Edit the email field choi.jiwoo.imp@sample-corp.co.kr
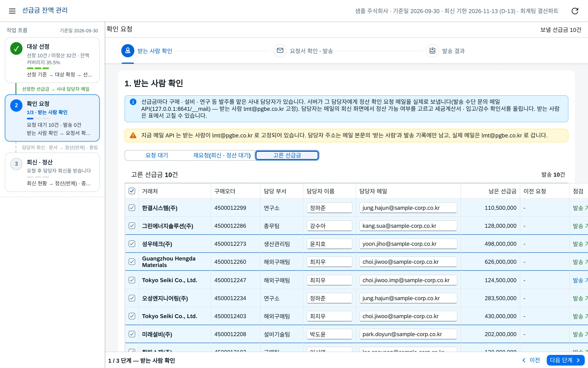The height and width of the screenshot is (368, 588). (408, 280)
